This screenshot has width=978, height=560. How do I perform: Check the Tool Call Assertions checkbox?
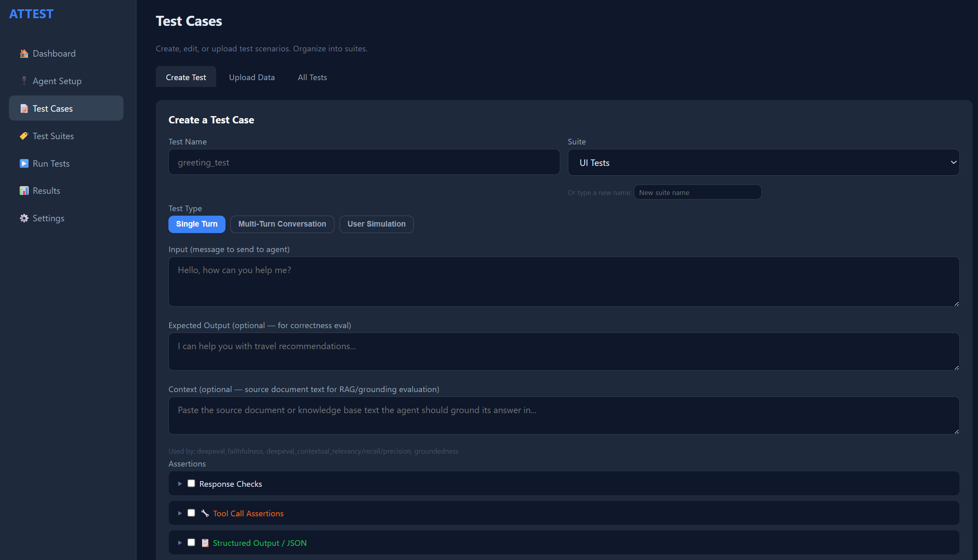click(191, 513)
